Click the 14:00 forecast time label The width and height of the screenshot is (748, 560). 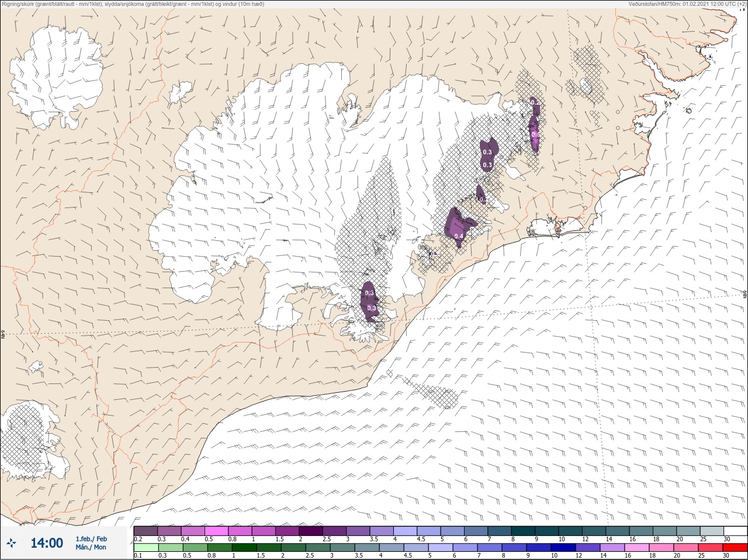[x=47, y=543]
